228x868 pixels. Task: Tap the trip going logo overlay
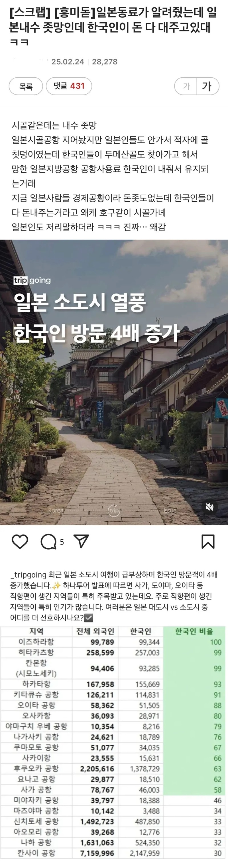32,280
